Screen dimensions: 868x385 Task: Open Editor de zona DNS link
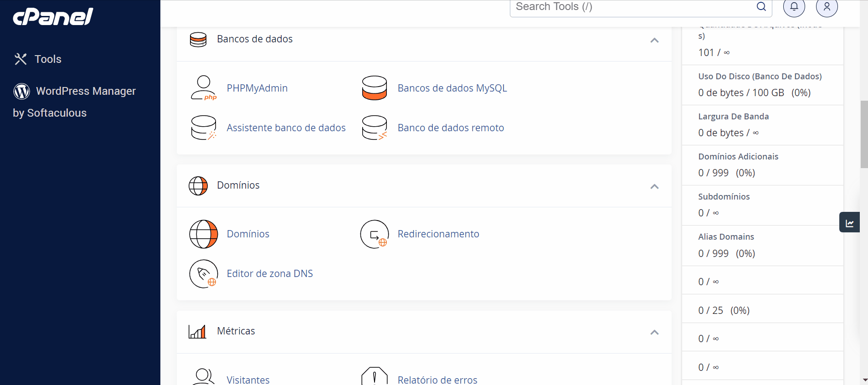click(x=270, y=274)
